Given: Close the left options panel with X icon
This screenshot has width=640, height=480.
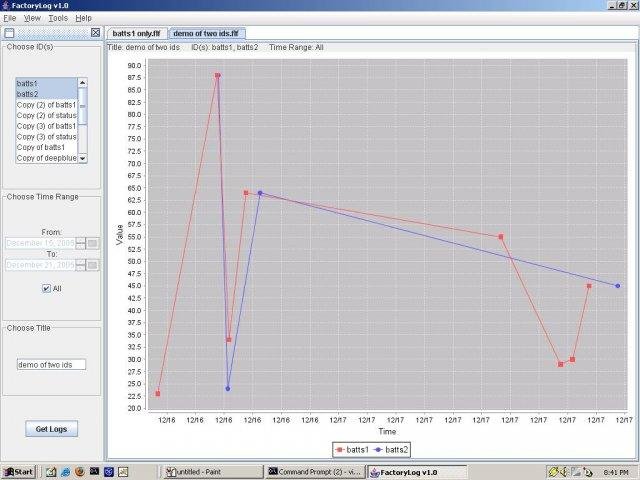Looking at the screenshot, I should (95, 33).
